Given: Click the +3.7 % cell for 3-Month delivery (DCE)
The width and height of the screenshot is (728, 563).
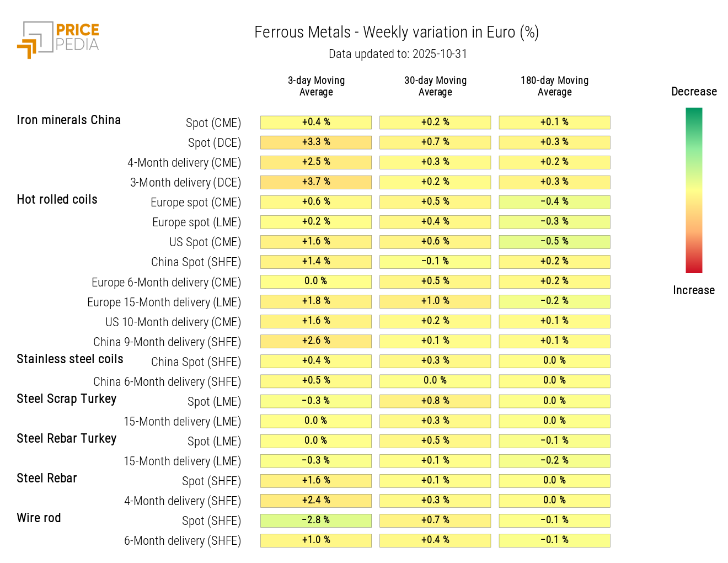Looking at the screenshot, I should pyautogui.click(x=316, y=182).
